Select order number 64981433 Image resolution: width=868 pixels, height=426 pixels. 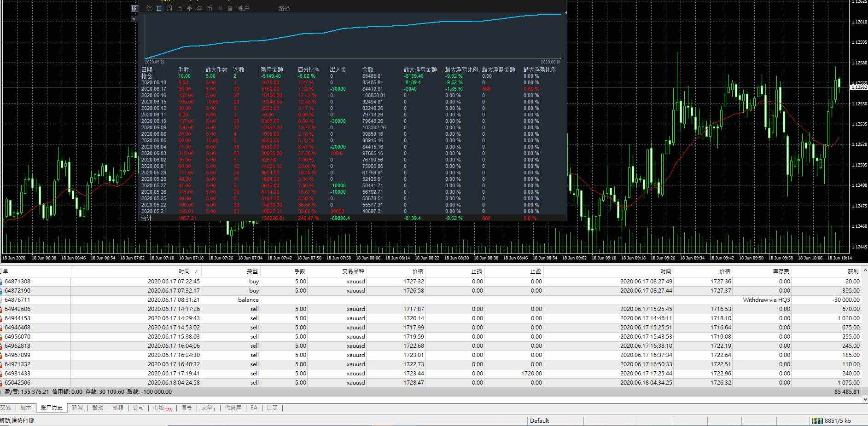[x=17, y=374]
